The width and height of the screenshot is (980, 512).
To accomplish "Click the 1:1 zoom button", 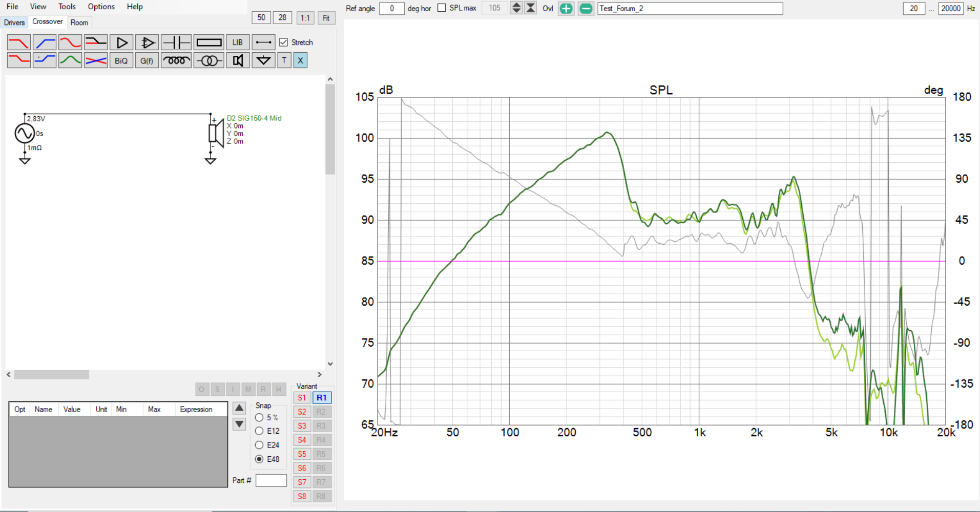I will coord(305,17).
